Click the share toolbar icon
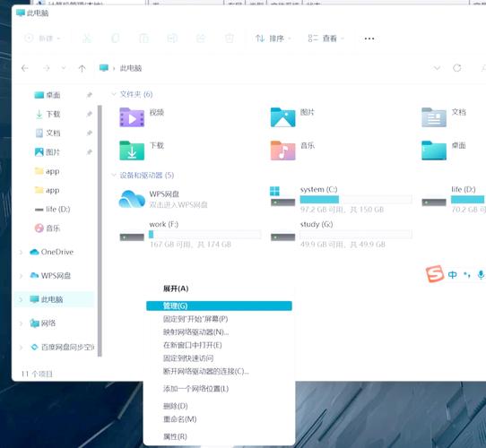486x448 pixels. [201, 39]
